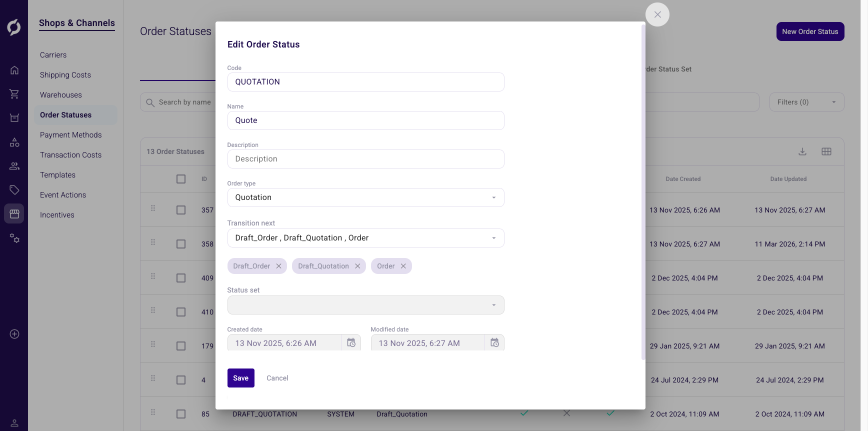The image size is (868, 431).
Task: Open the settings gears icon in the sidebar
Action: [14, 238]
